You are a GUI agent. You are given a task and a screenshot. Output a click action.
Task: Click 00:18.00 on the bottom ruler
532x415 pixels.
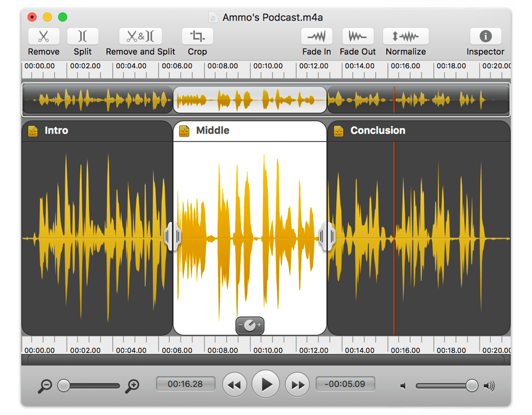click(x=451, y=350)
